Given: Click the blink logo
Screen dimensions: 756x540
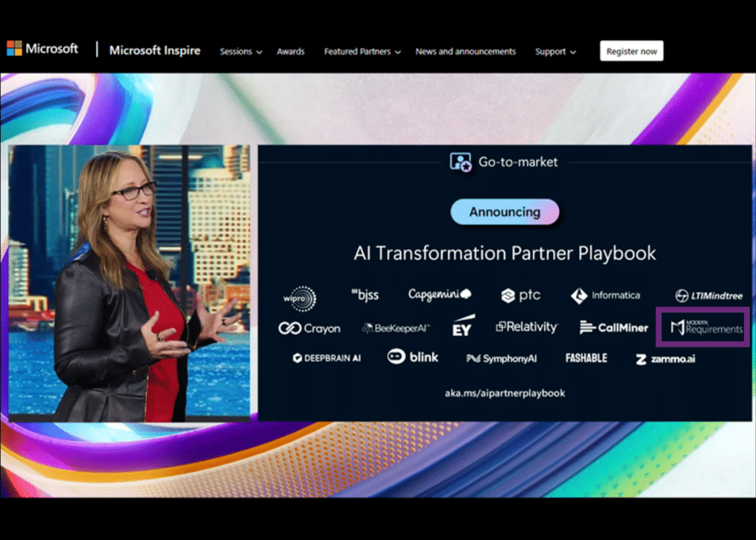Looking at the screenshot, I should point(413,357).
